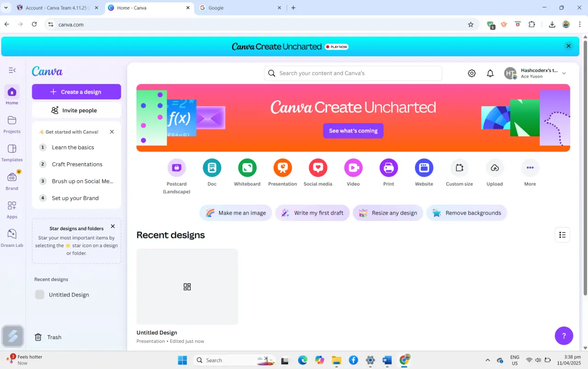Screen dimensions: 588x369
Task: Click Remove backgrounds
Action: click(467, 213)
